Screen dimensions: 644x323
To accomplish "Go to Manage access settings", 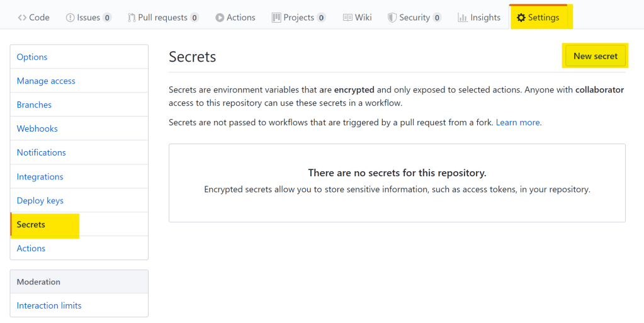I will (46, 81).
